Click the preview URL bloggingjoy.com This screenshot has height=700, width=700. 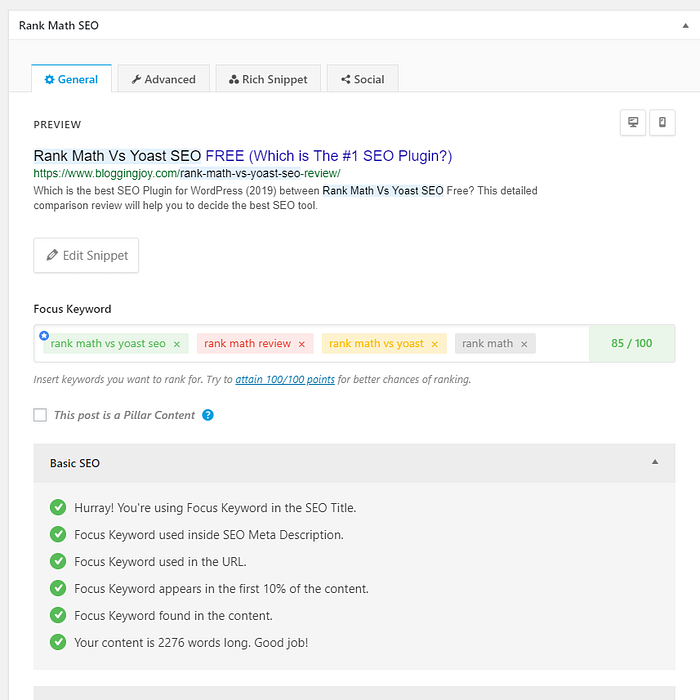(x=187, y=173)
